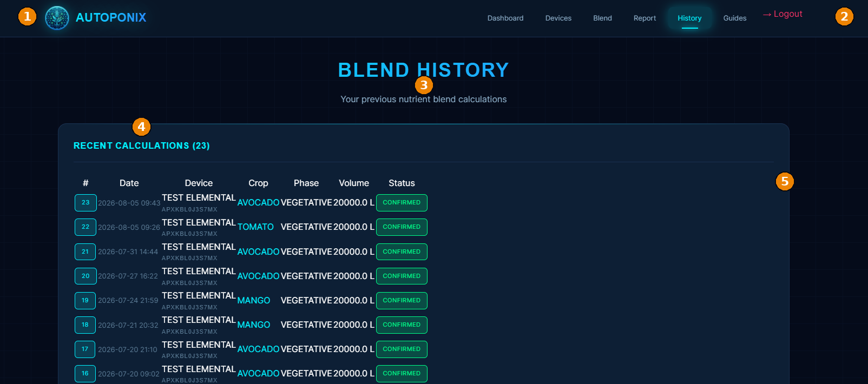Click the Volume column header

[x=354, y=183]
